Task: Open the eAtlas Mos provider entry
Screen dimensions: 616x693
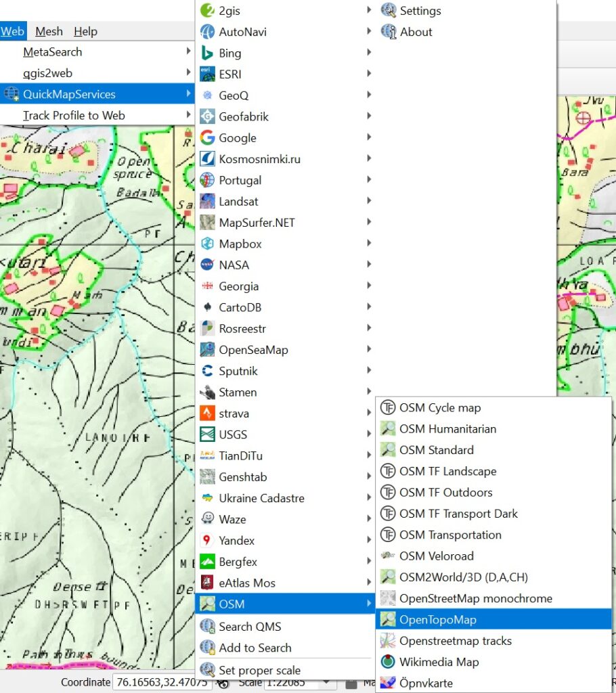Action: (285, 583)
